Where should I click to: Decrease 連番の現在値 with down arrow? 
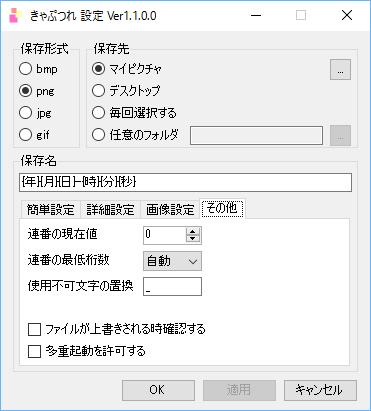pos(193,239)
